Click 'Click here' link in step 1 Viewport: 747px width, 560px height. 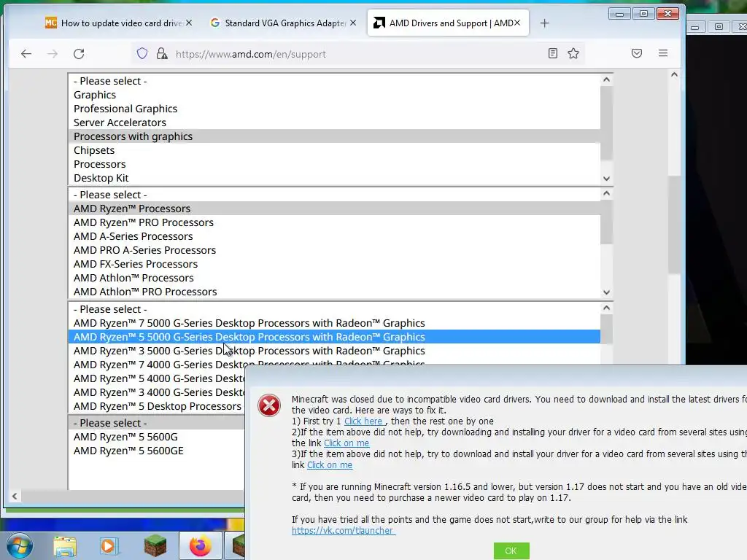363,421
